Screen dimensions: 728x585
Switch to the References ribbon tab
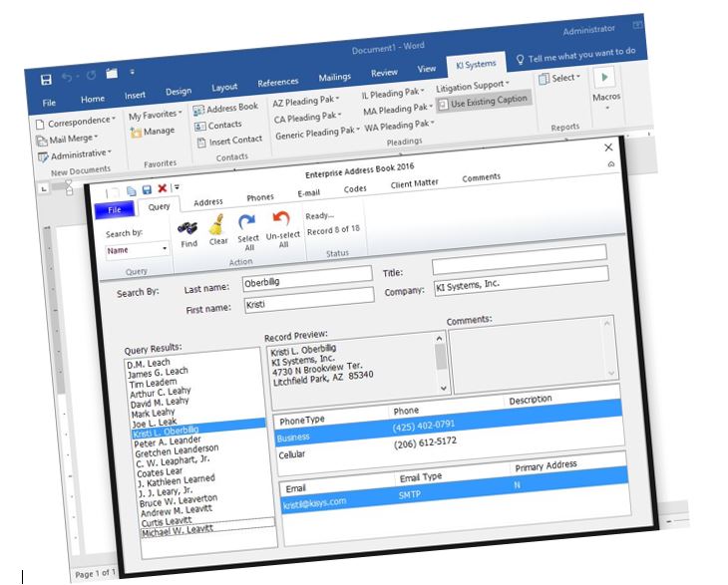point(277,83)
